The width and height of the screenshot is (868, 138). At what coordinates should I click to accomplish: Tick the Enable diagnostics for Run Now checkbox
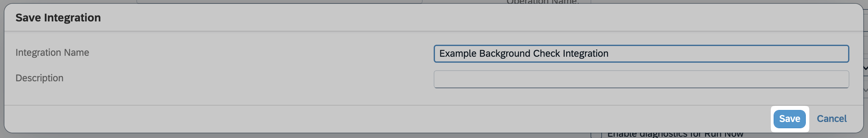[x=596, y=135]
